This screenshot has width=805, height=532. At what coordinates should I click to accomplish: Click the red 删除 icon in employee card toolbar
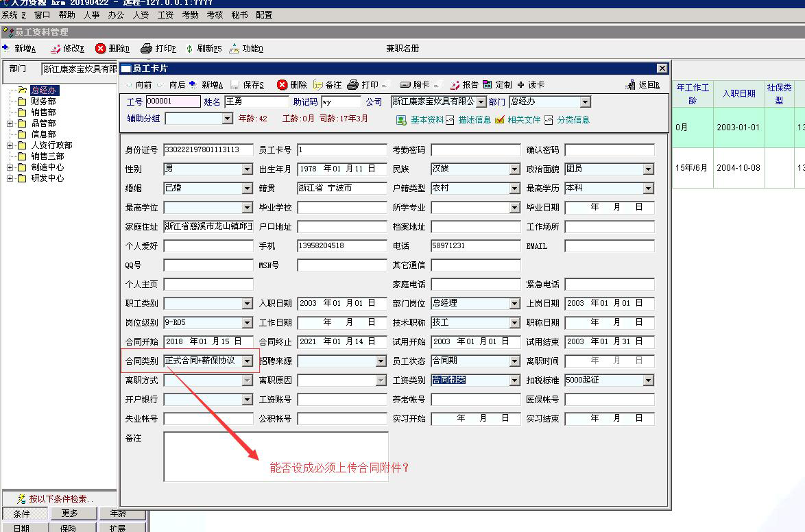coord(283,85)
